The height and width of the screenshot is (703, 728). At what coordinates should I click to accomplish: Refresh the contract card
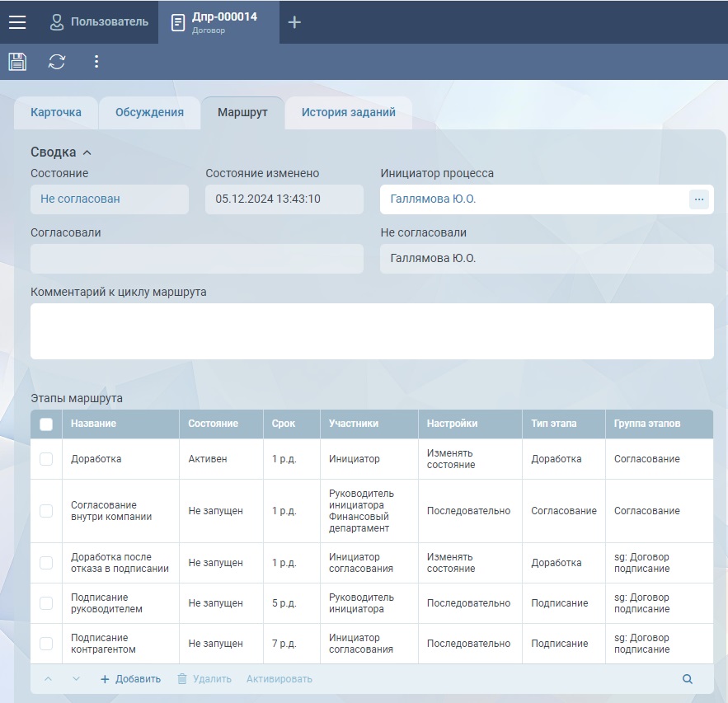tap(57, 62)
